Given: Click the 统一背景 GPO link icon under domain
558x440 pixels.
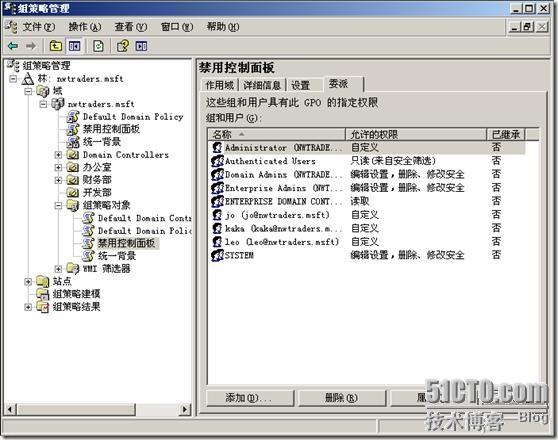Looking at the screenshot, I should 73,142.
